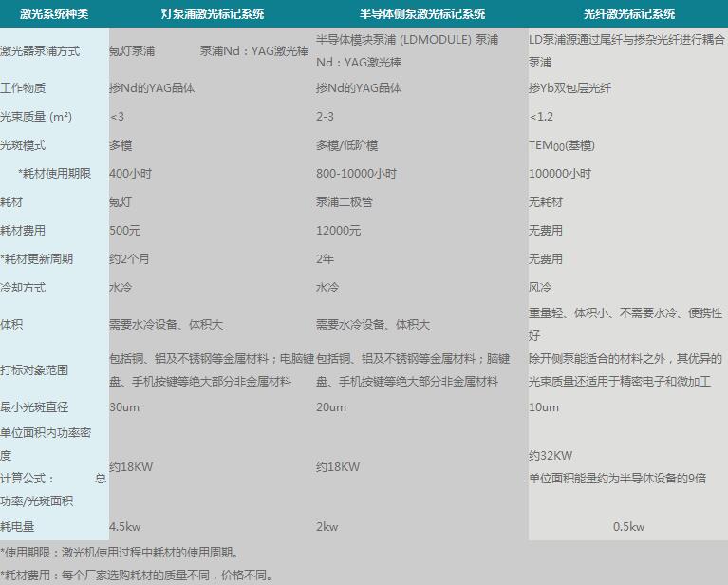Select the 灯泵浦激光标记系统 column header
The height and width of the screenshot is (585, 728).
pos(212,14)
